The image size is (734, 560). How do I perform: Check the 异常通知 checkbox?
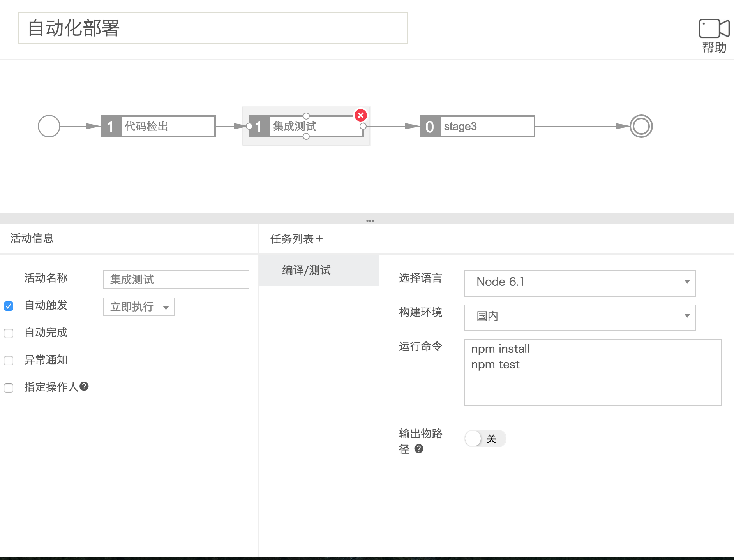click(x=9, y=361)
